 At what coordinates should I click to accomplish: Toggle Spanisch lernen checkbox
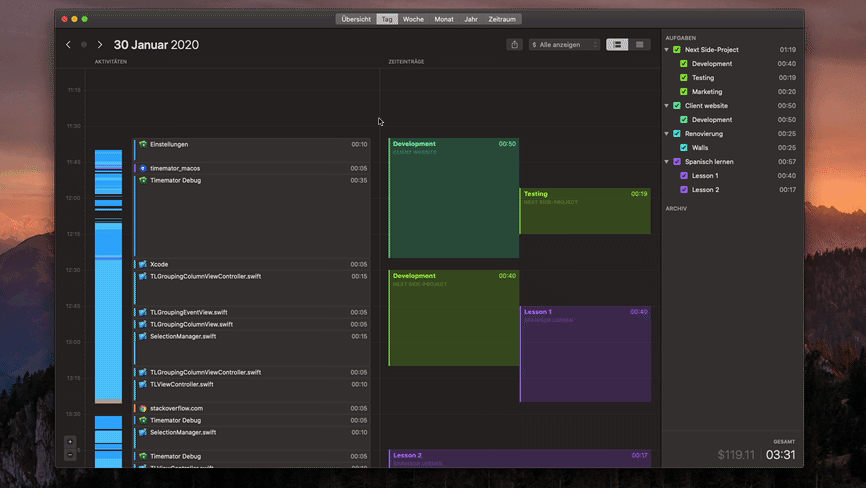[677, 162]
